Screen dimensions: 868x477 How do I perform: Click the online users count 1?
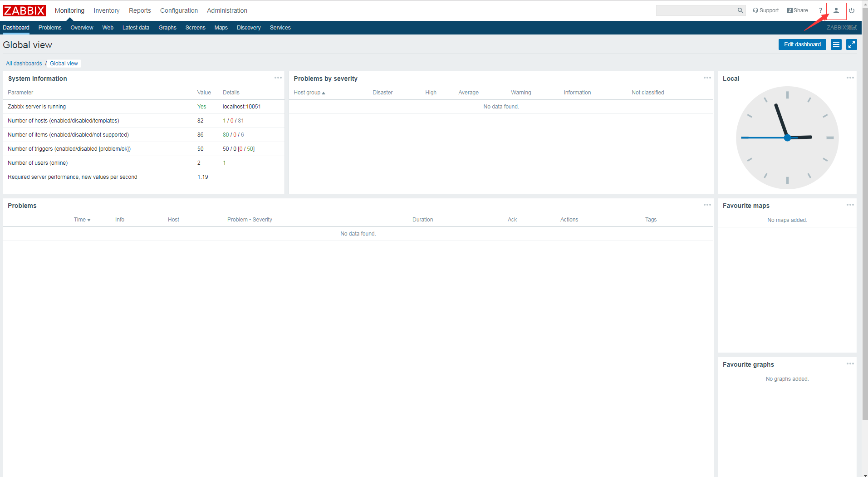point(224,163)
